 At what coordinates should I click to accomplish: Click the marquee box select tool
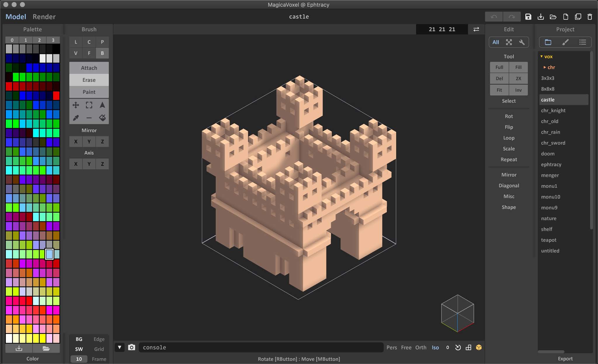(x=89, y=105)
